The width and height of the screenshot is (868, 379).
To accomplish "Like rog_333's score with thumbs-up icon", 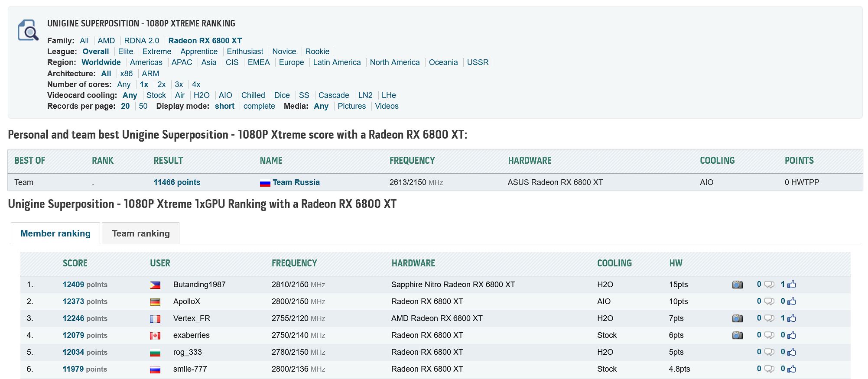I will click(792, 352).
